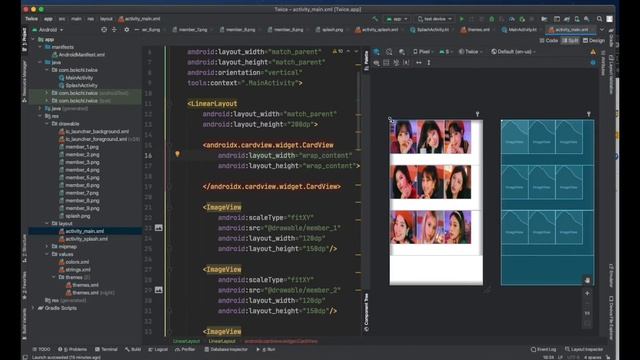Click first member photo in design preview
Screen dimensions: 640x360
(404, 137)
